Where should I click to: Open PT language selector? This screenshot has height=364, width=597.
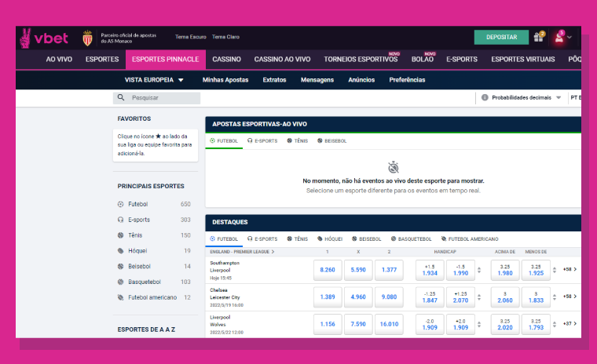[575, 98]
